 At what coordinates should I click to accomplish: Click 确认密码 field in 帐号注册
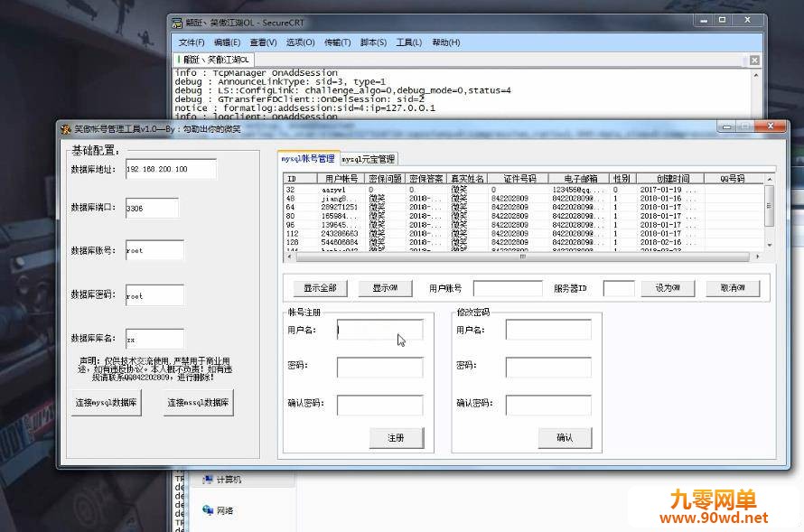[x=380, y=405]
